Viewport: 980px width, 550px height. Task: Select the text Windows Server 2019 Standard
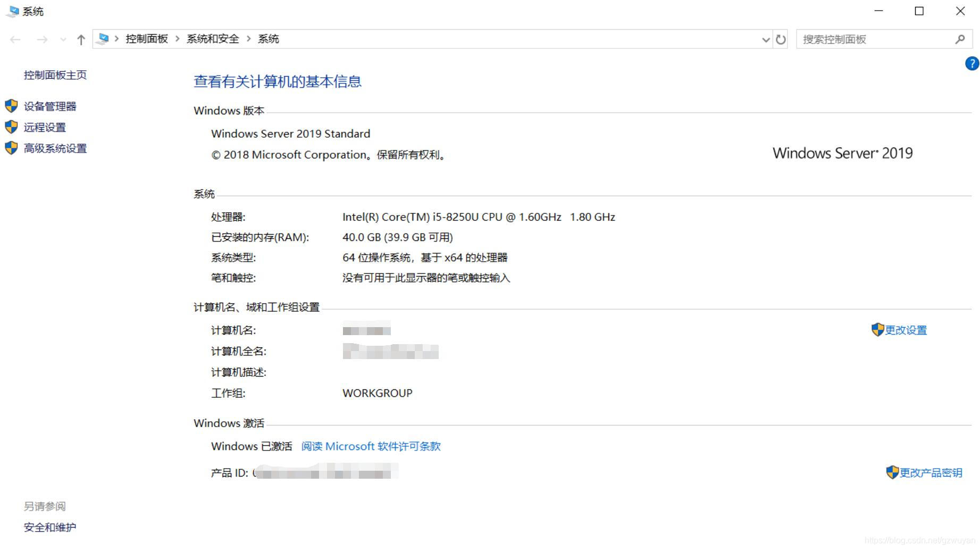[x=290, y=134]
